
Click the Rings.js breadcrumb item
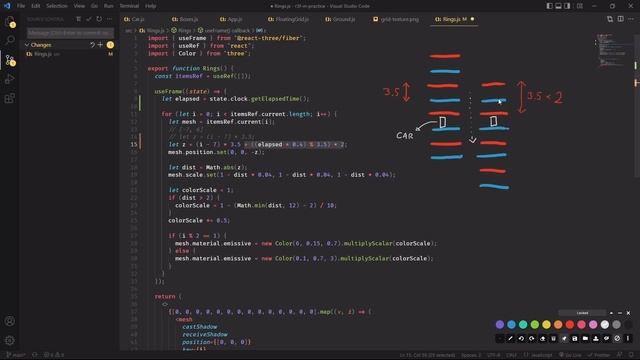point(152,31)
